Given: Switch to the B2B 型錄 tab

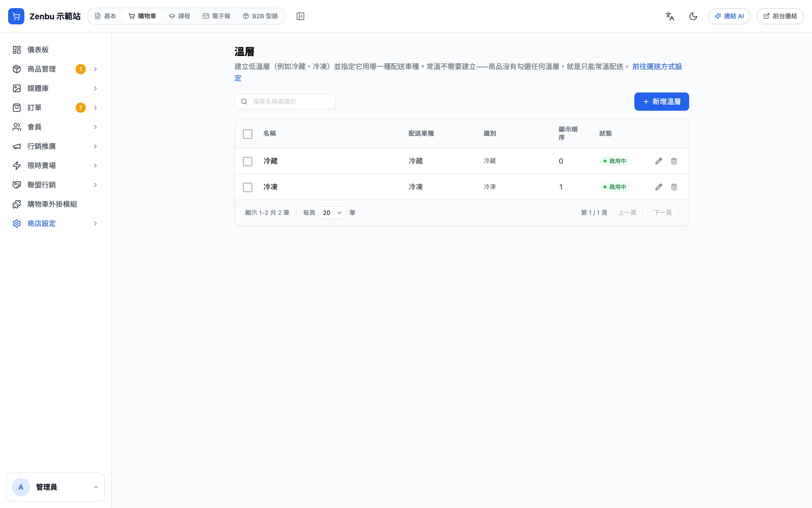Looking at the screenshot, I should tap(260, 16).
